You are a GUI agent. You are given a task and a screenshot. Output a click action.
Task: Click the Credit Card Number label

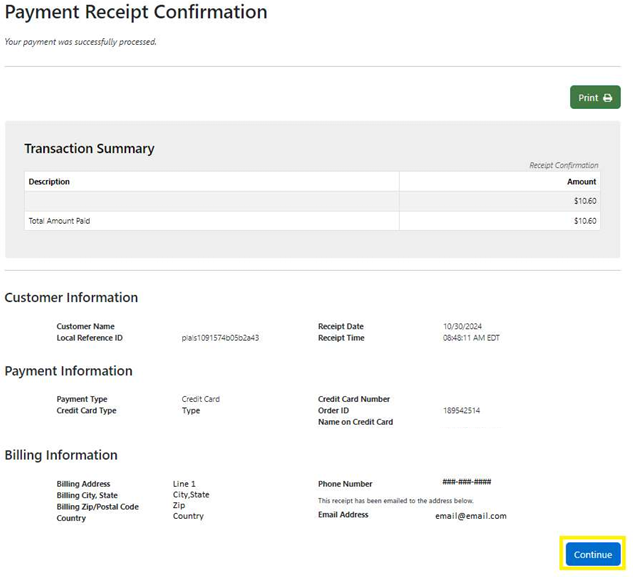pyautogui.click(x=354, y=399)
